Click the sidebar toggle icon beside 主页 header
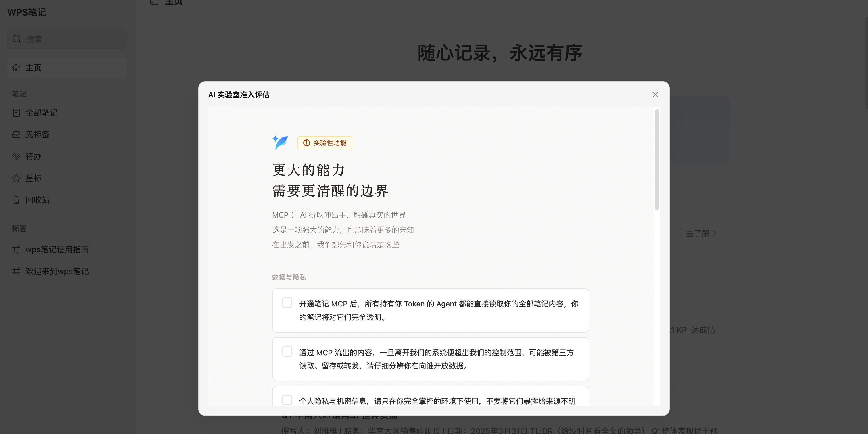Viewport: 868px width, 434px height. (x=154, y=2)
